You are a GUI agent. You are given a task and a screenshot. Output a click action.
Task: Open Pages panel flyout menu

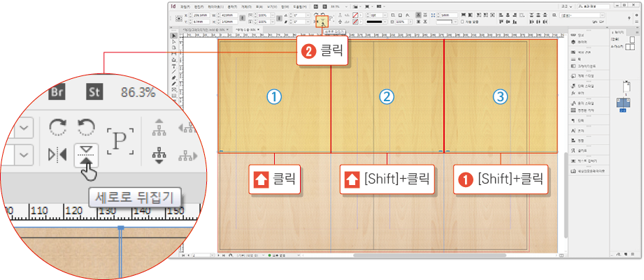(x=637, y=32)
